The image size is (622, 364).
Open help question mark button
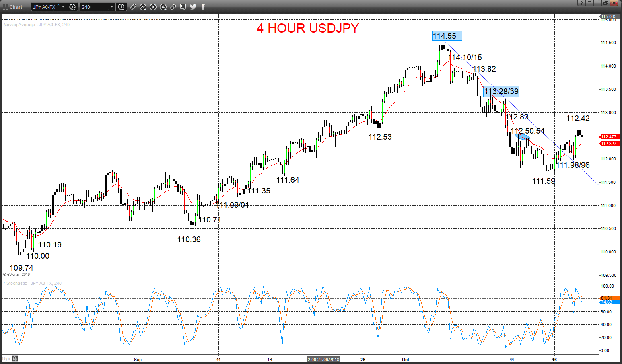581,3
